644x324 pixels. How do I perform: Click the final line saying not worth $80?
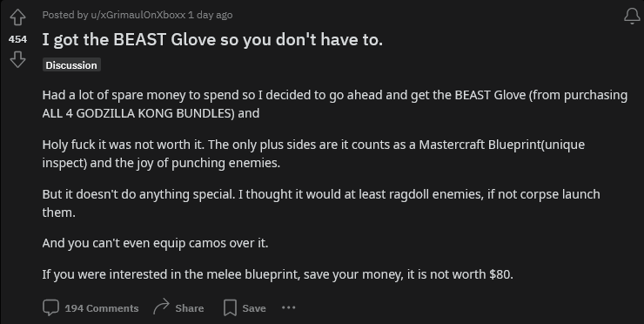tap(278, 274)
